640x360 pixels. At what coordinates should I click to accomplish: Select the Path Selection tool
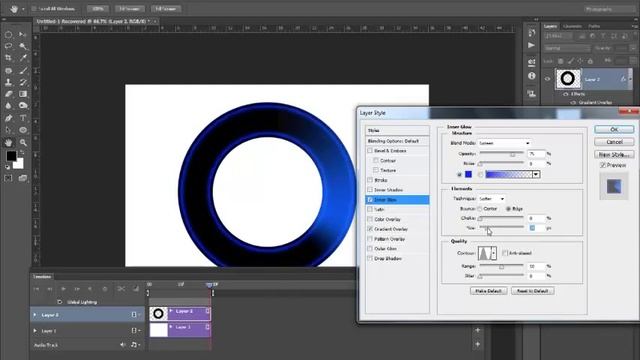[x=8, y=130]
